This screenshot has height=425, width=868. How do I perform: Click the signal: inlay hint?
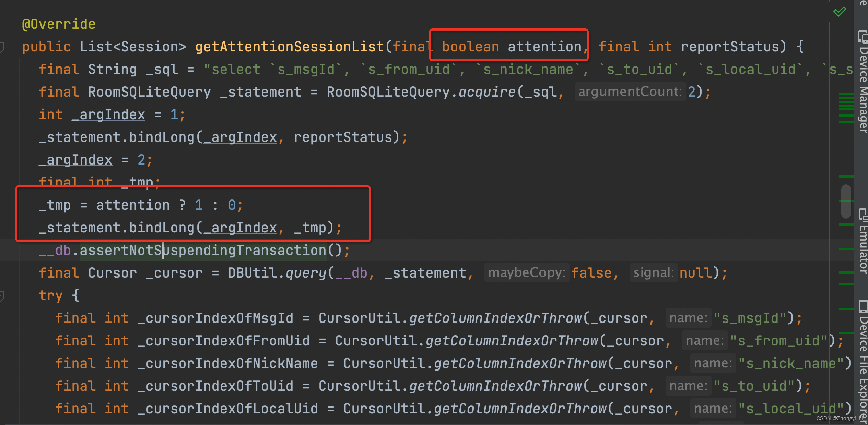click(654, 273)
